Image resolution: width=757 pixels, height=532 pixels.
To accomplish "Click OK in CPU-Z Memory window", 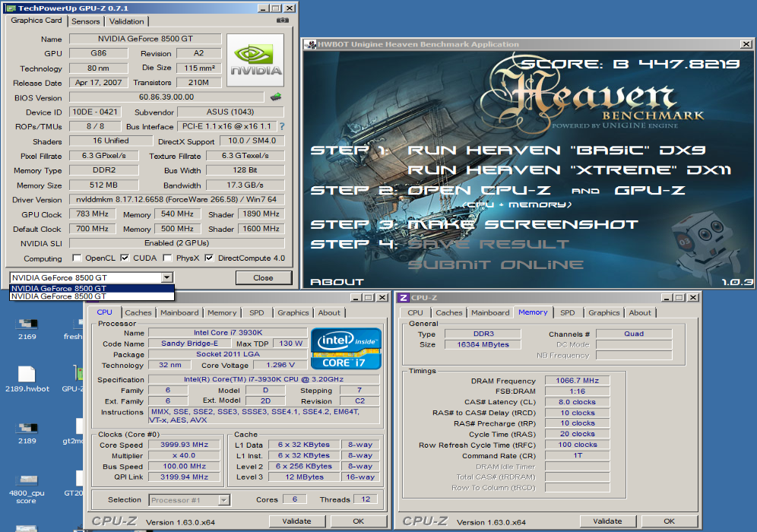I will point(669,521).
